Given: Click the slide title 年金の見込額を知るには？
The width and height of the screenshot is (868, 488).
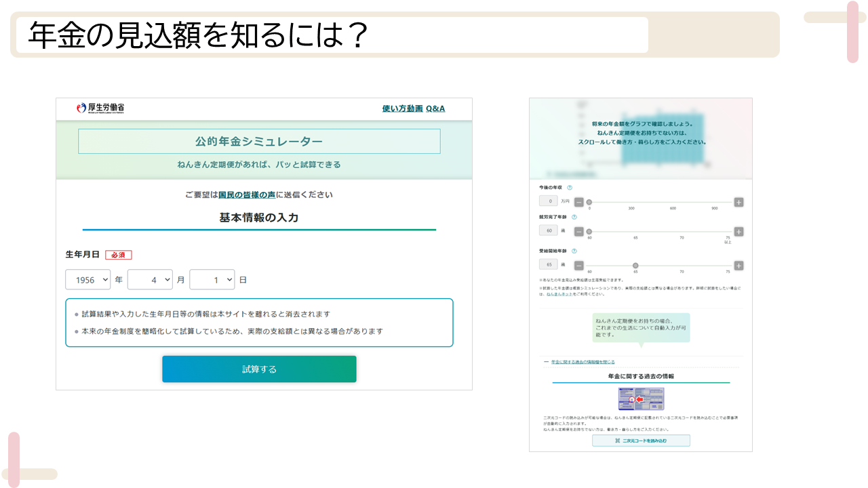Looking at the screenshot, I should point(198,35).
